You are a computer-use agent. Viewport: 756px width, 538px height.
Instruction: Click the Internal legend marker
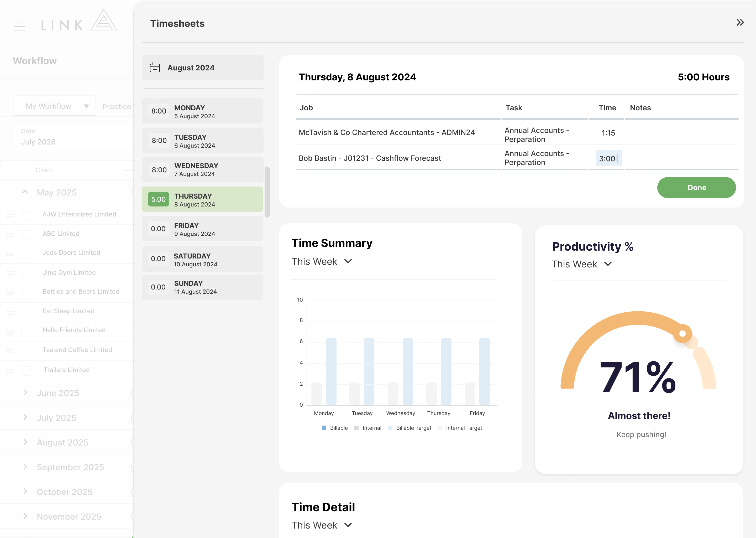(x=356, y=428)
